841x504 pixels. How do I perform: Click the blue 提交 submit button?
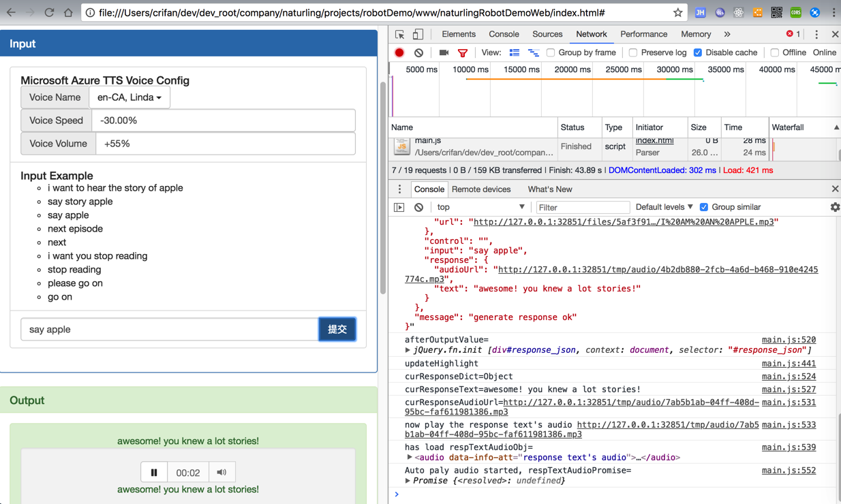(337, 329)
